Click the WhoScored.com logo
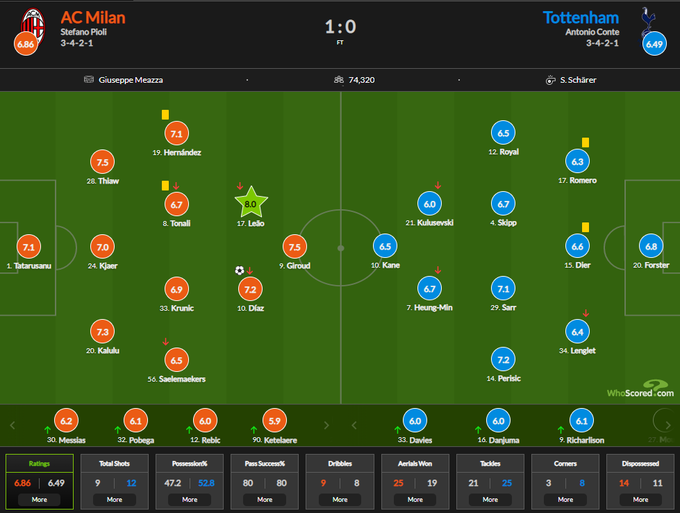Viewport: 680px width, 513px height. 639,388
